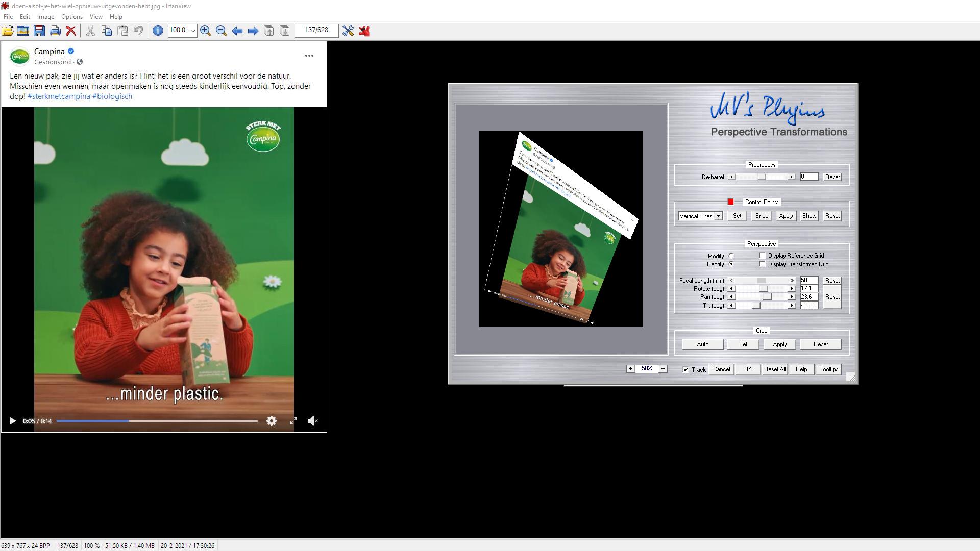Select the Modify radio button
This screenshot has height=551, width=980.
coord(731,256)
